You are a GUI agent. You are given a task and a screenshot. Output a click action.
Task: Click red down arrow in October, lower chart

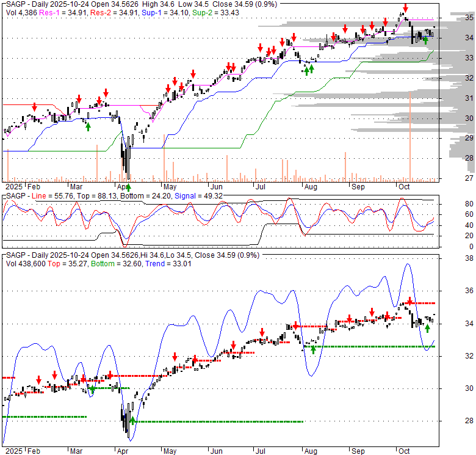[410, 300]
